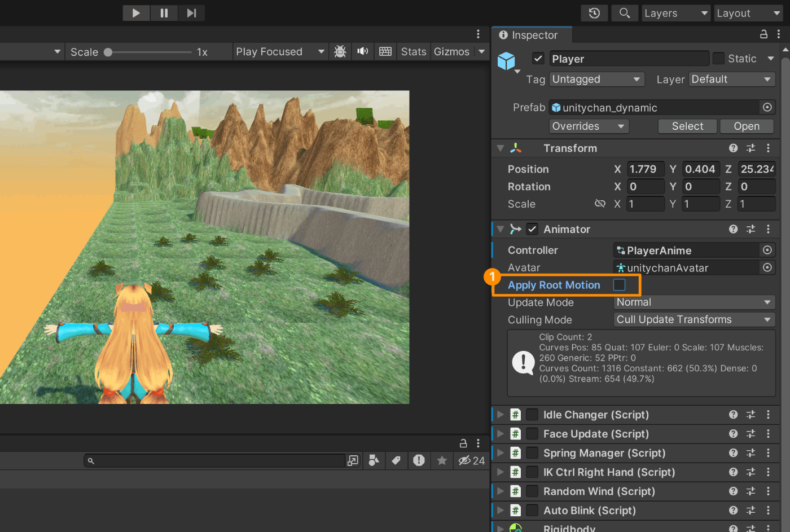Search by label with the tag icon
Viewport: 790px width, 532px height.
(396, 461)
